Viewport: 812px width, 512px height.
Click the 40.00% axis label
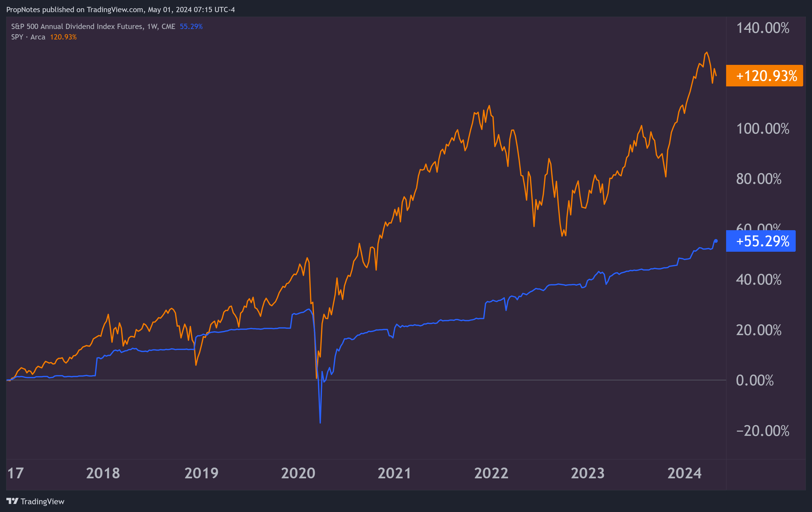click(759, 280)
